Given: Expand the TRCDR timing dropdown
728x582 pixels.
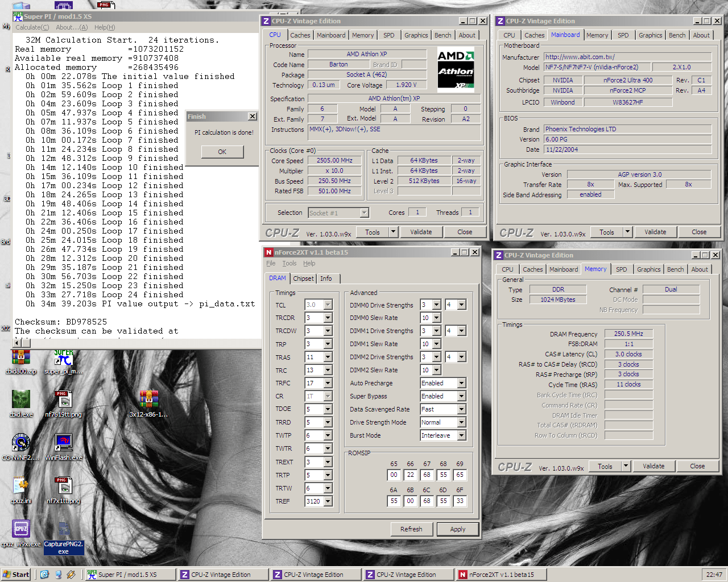Looking at the screenshot, I should point(328,318).
